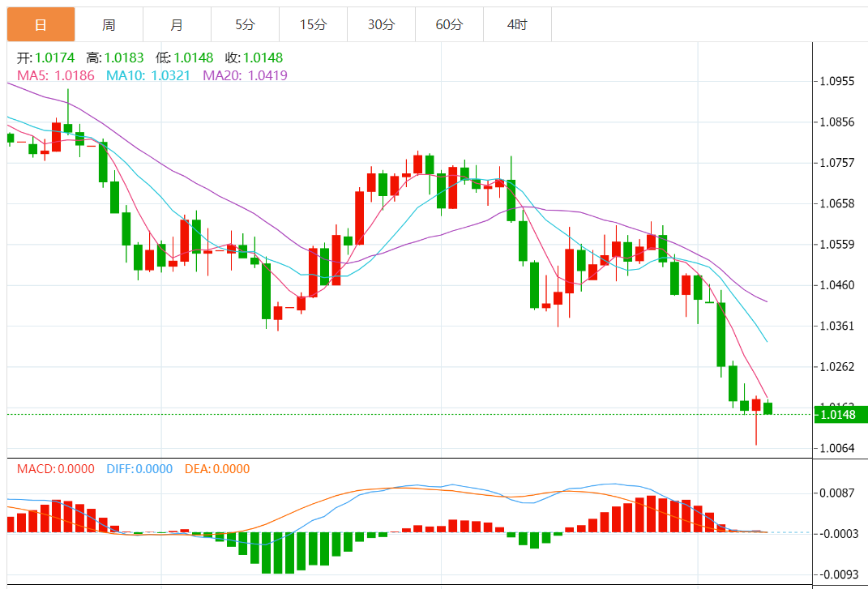Click the green 1.0148 current price tag
This screenshot has width=868, height=589.
841,415
